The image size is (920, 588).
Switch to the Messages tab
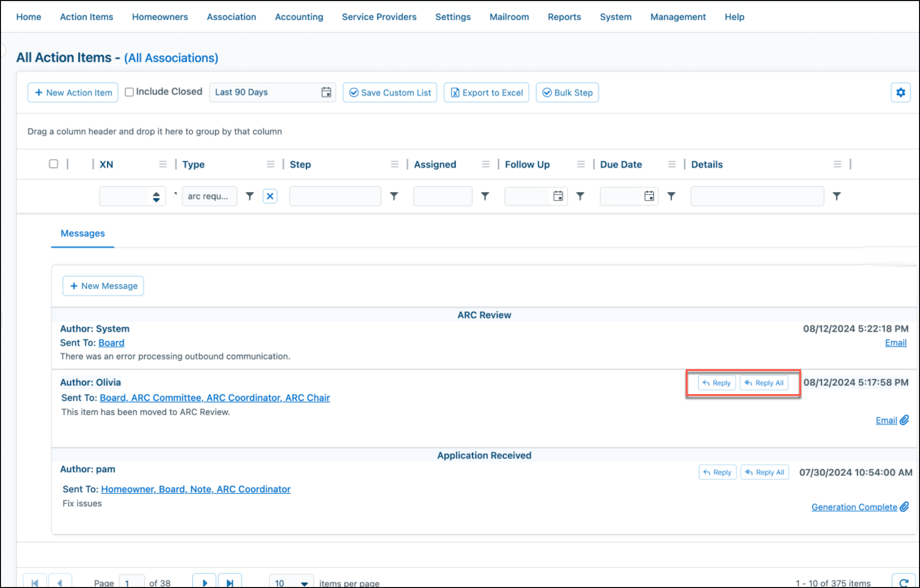pos(82,233)
